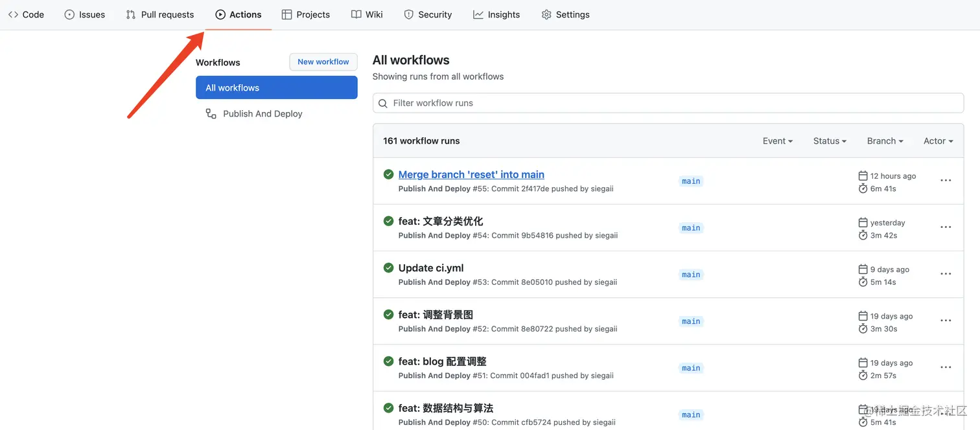
Task: Click "Commit 9b54816 pushed by siegaii" text
Action: click(554, 235)
